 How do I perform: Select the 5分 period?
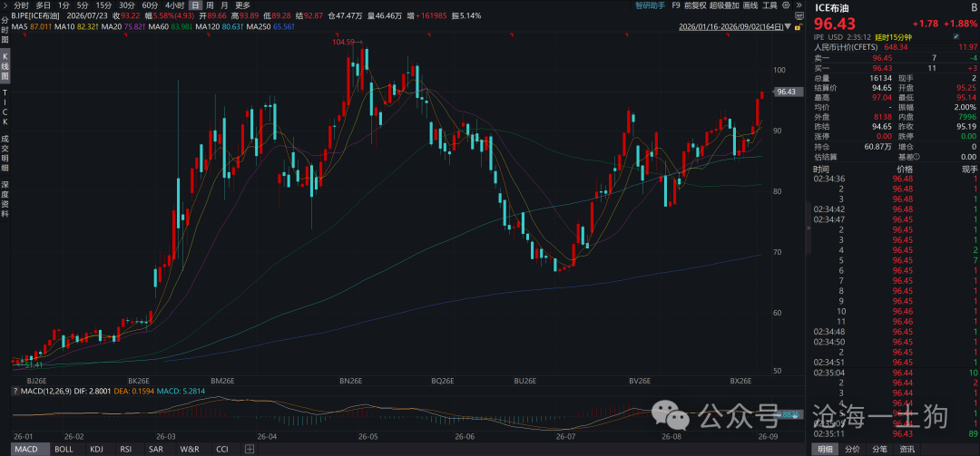(83, 5)
